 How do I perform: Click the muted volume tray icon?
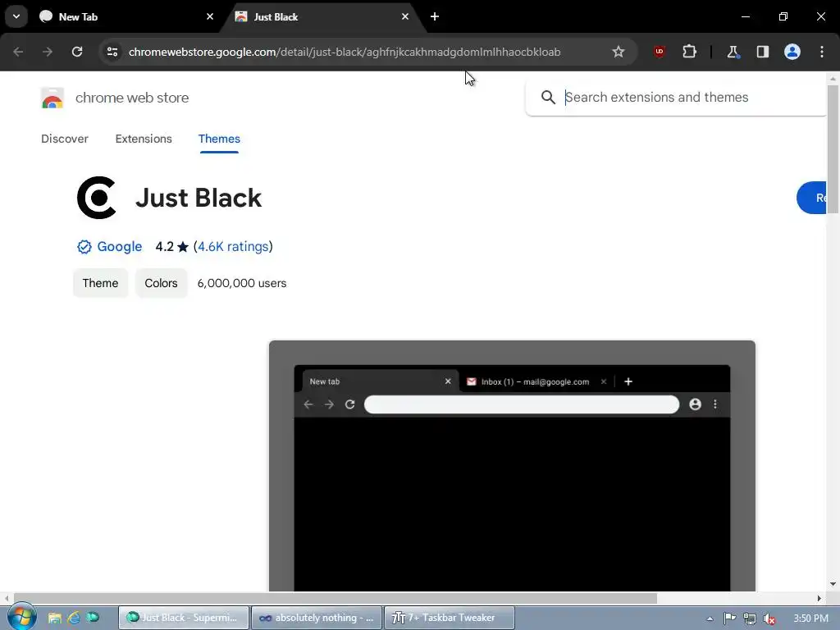click(x=769, y=619)
